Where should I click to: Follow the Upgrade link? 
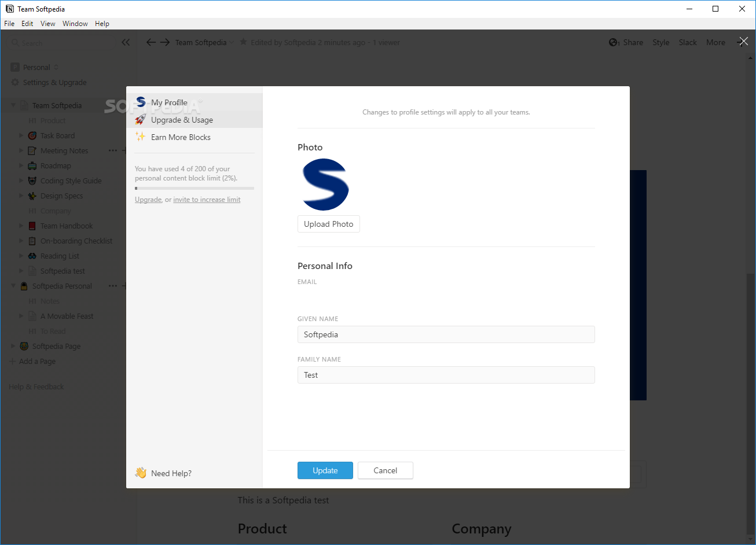148,200
